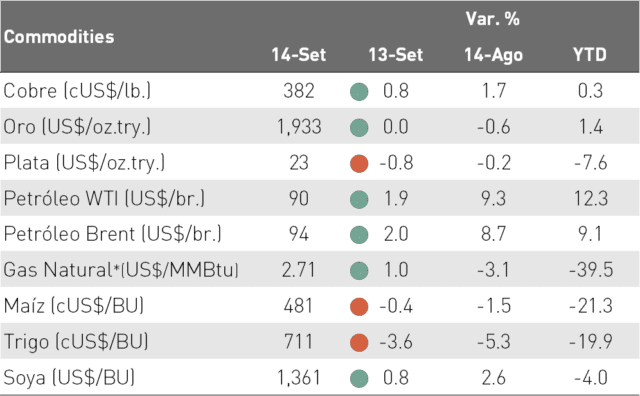The image size is (640, 396).
Task: Select the Cobre (cUS$/lb.) row label
Action: pos(77,91)
